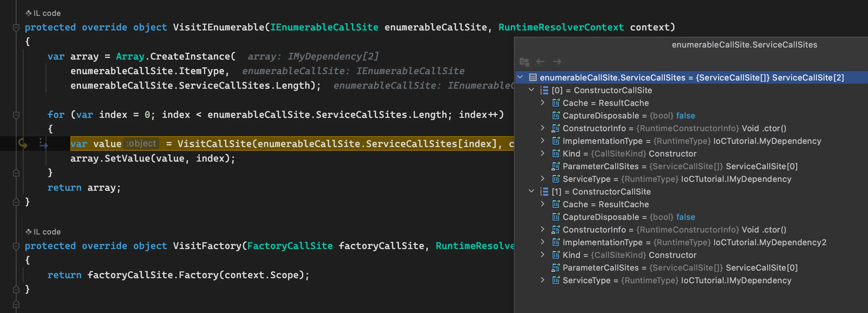Click the IEnumerableCallSite type in the signature
This screenshot has height=313, width=868.
pyautogui.click(x=324, y=27)
